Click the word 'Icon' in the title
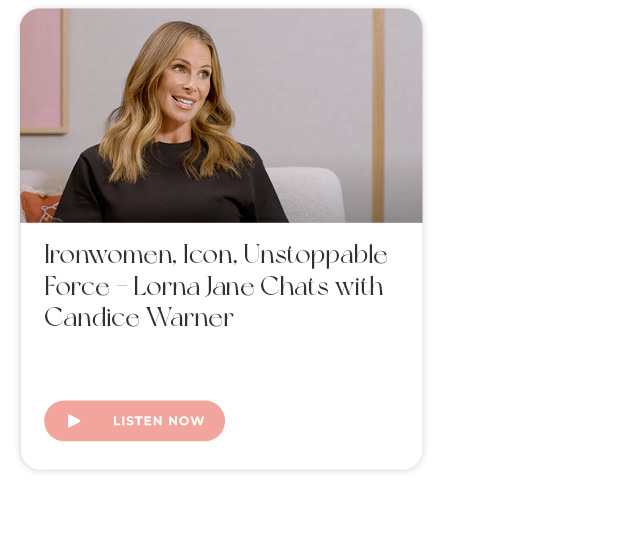 point(210,254)
